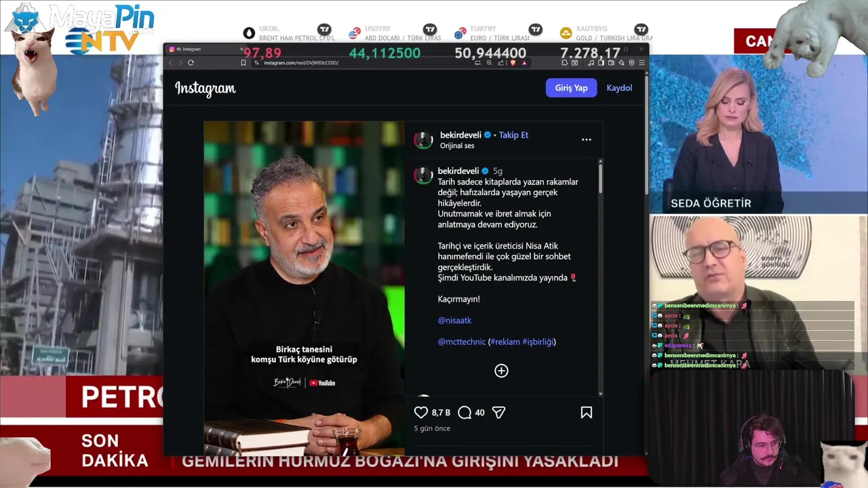Click the 44,112500 USD/TRY ticker value
This screenshot has height=488, width=868.
point(384,53)
